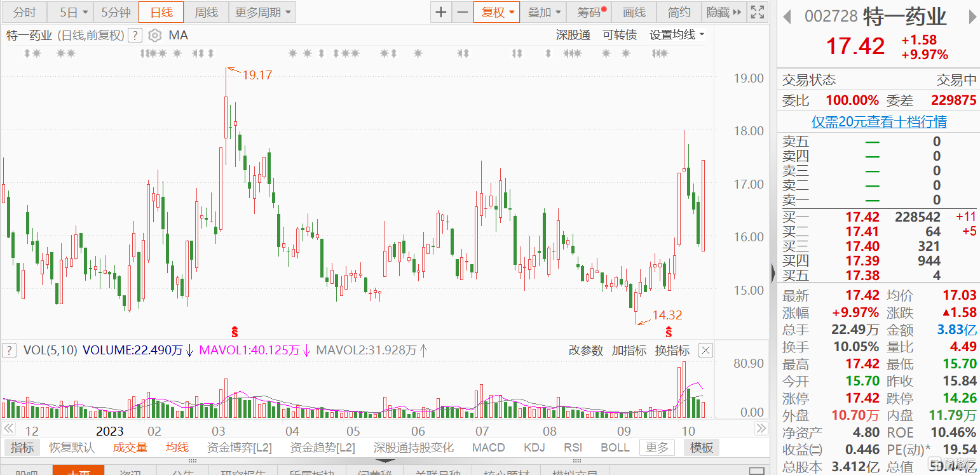Select the 日线 daily chart tab
The image size is (980, 475).
[x=161, y=12]
